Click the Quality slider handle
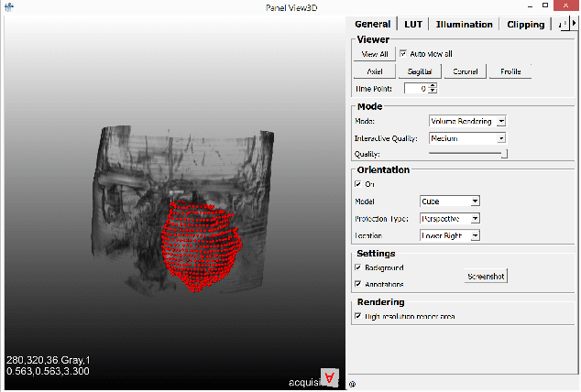This screenshot has width=581, height=392. coord(504,155)
